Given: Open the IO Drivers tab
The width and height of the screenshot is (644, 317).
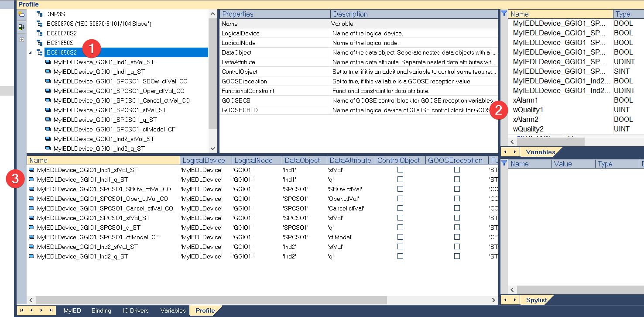Looking at the screenshot, I should [x=136, y=310].
